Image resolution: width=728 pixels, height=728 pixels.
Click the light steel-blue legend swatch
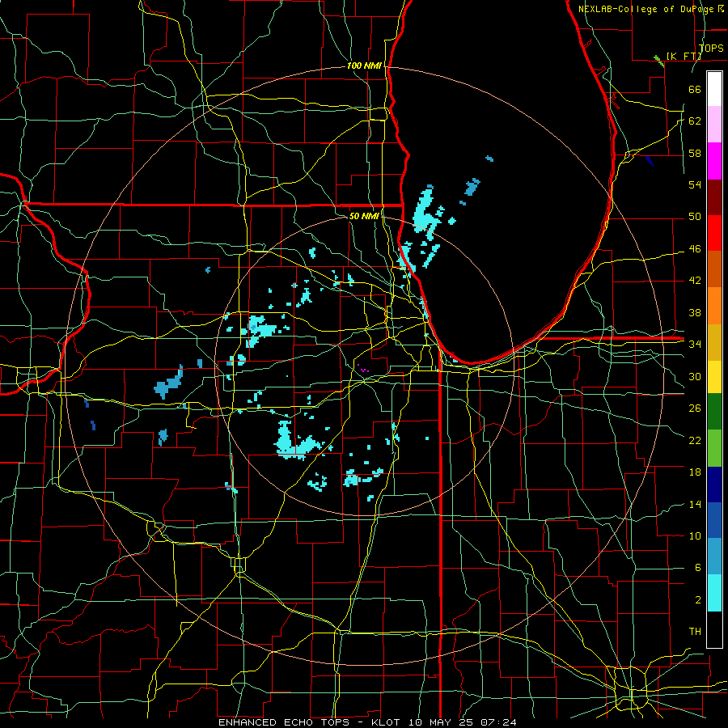(714, 557)
